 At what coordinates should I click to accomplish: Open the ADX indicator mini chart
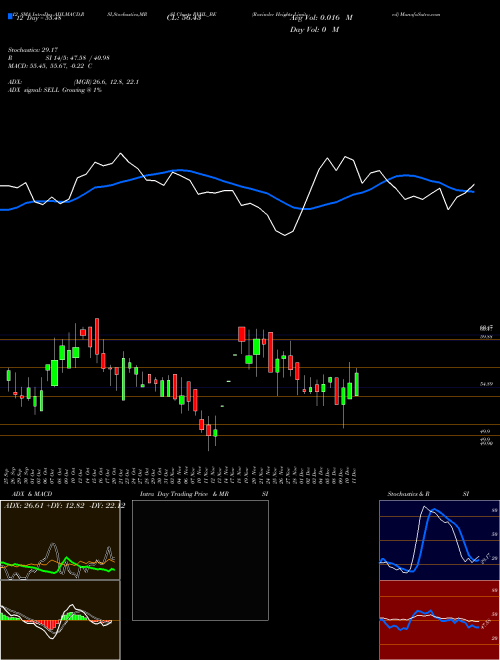(x=60, y=540)
